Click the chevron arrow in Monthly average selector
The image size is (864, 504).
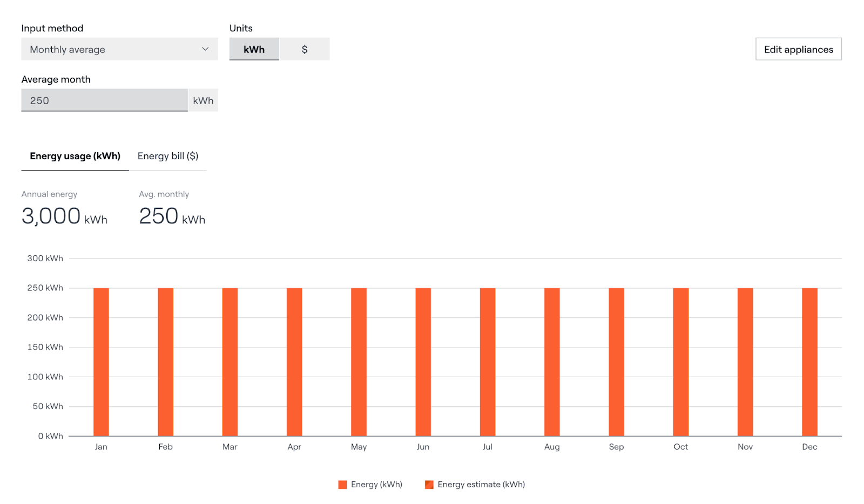205,49
